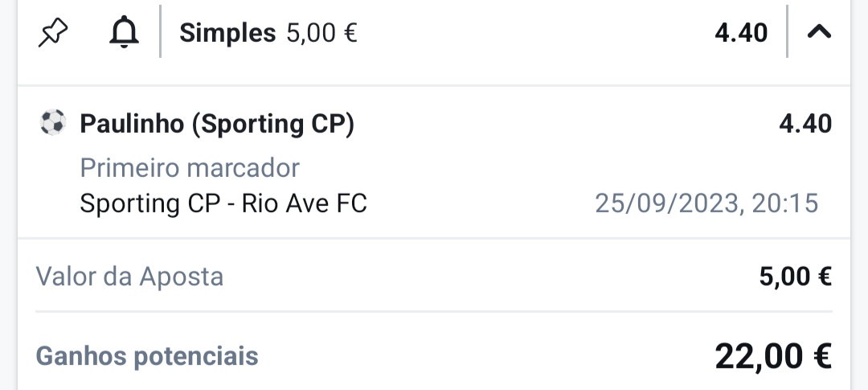Open the Paulinho (Sporting CP) selection
This screenshot has width=868, height=390.
click(217, 124)
